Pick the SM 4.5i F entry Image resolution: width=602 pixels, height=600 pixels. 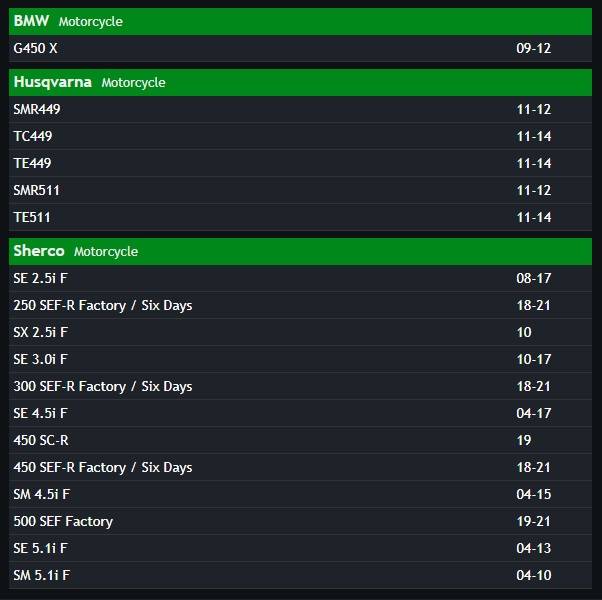(300, 494)
